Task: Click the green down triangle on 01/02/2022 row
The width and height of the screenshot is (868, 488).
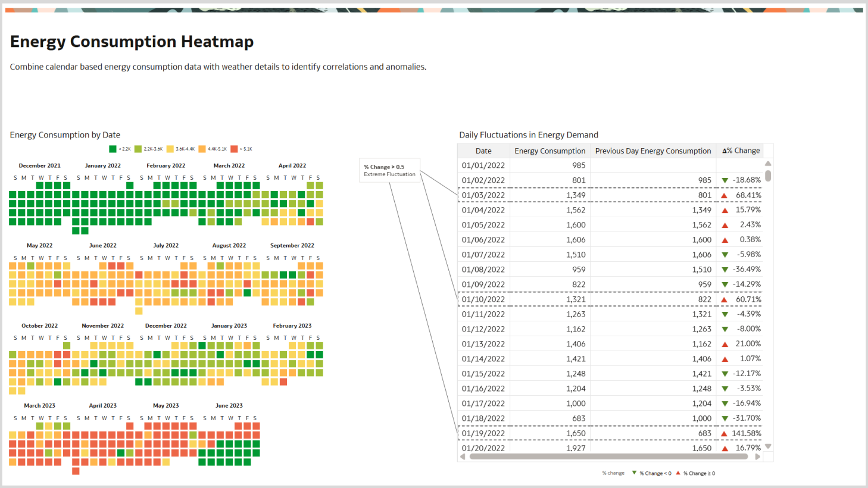Action: pyautogui.click(x=723, y=180)
